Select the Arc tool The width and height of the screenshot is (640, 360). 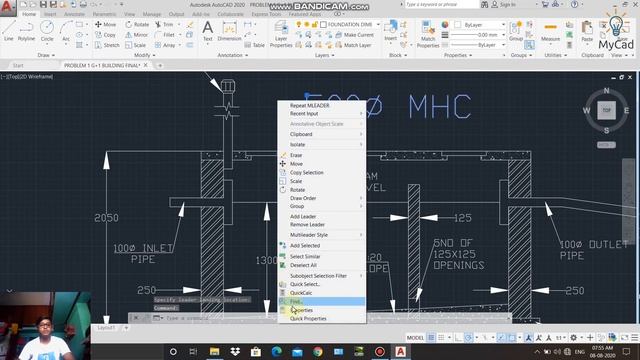tap(66, 31)
